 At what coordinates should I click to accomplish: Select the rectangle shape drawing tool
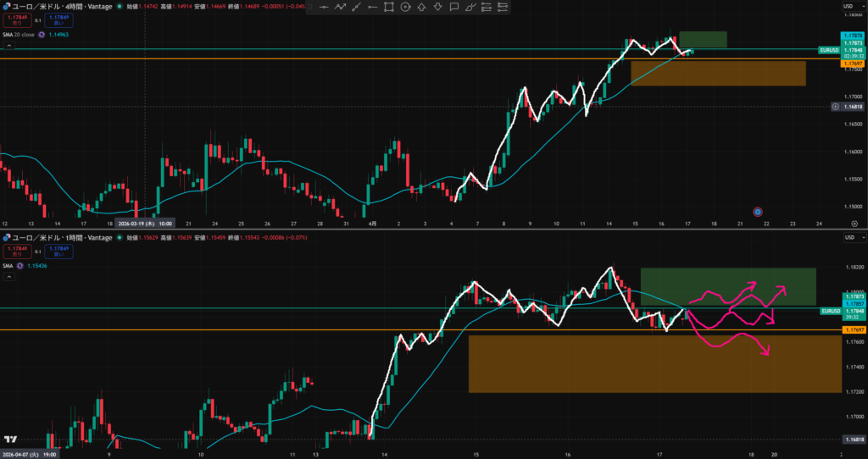coord(388,8)
